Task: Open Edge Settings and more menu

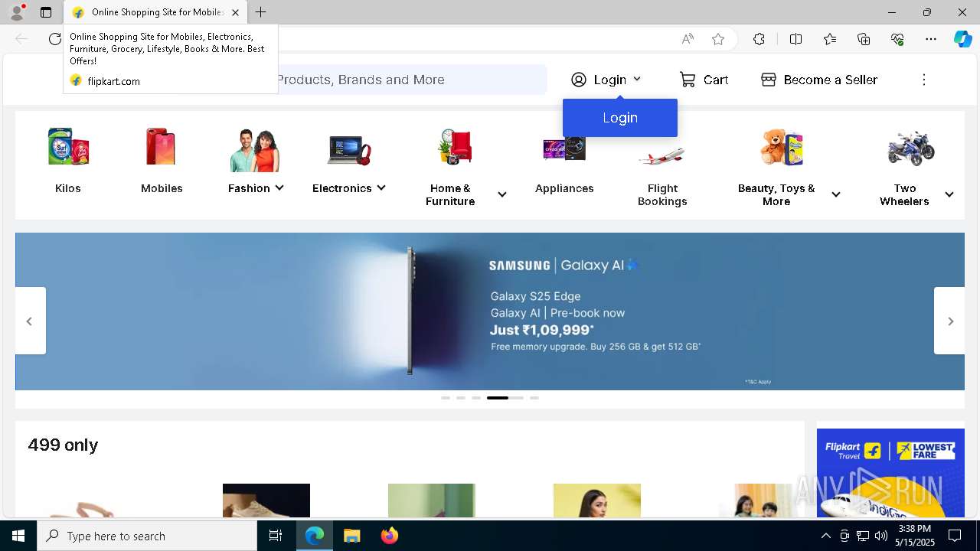Action: (x=931, y=39)
